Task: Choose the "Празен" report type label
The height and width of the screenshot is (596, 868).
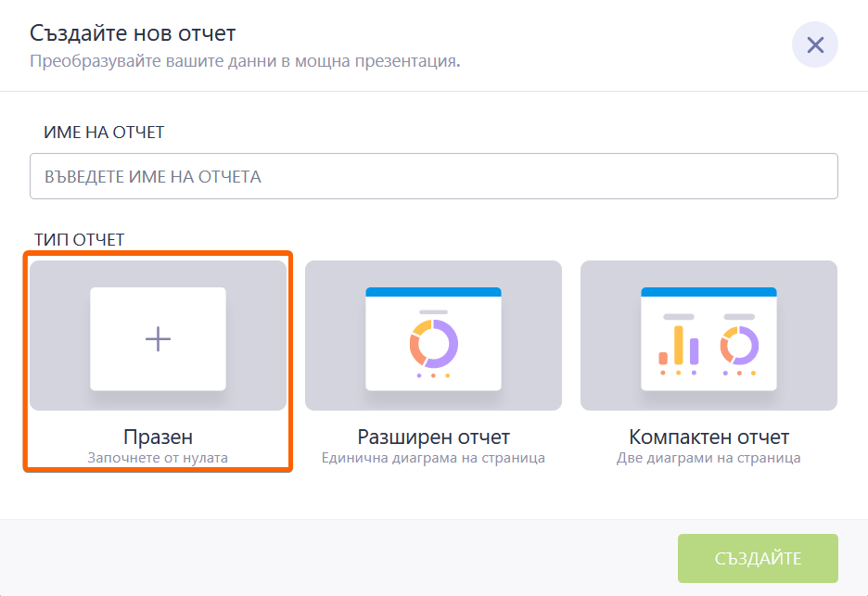Action: (158, 437)
